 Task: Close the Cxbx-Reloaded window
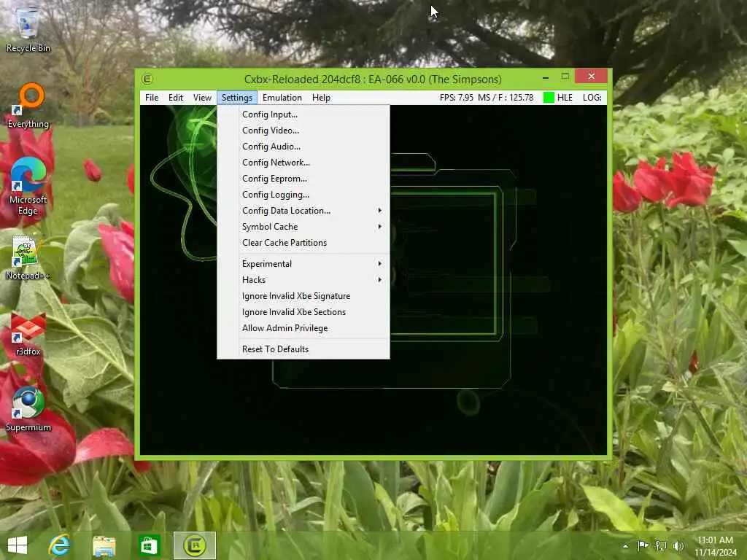tap(591, 76)
